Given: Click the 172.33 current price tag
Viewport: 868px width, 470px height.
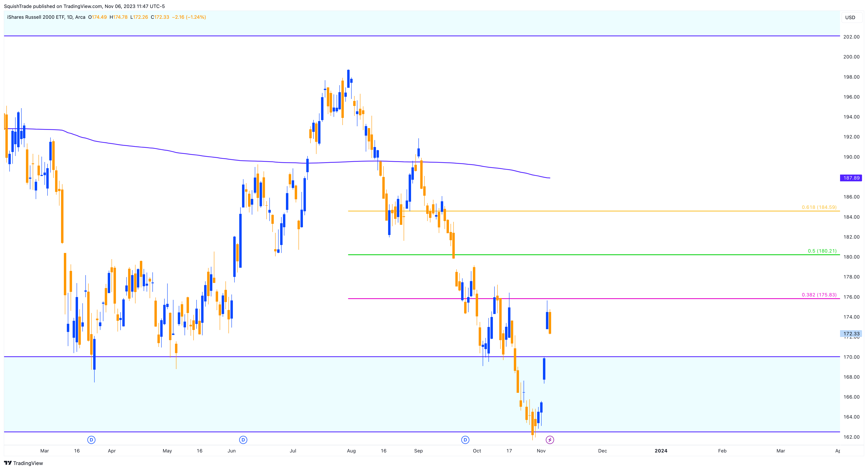Looking at the screenshot, I should (x=851, y=334).
